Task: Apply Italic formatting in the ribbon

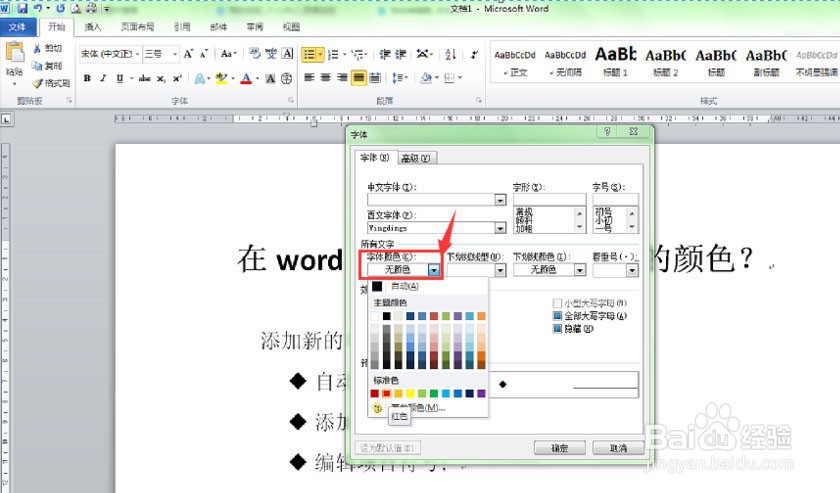Action: pyautogui.click(x=103, y=78)
